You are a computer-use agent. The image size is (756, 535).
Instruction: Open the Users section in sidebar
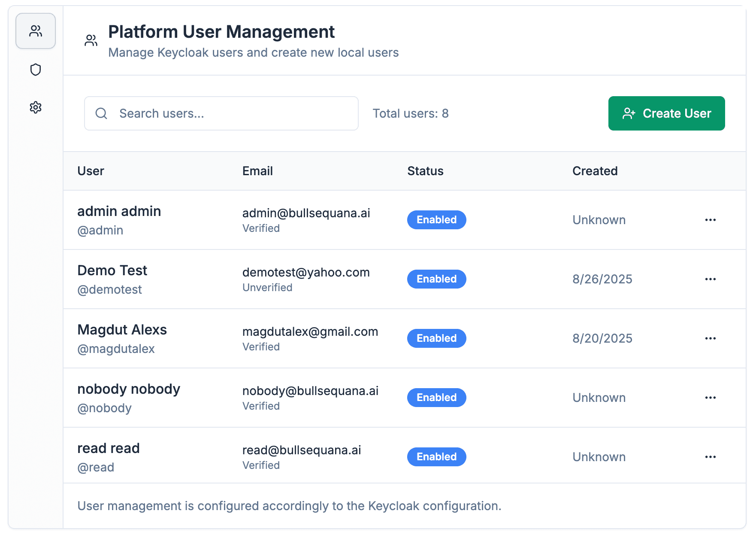(36, 31)
